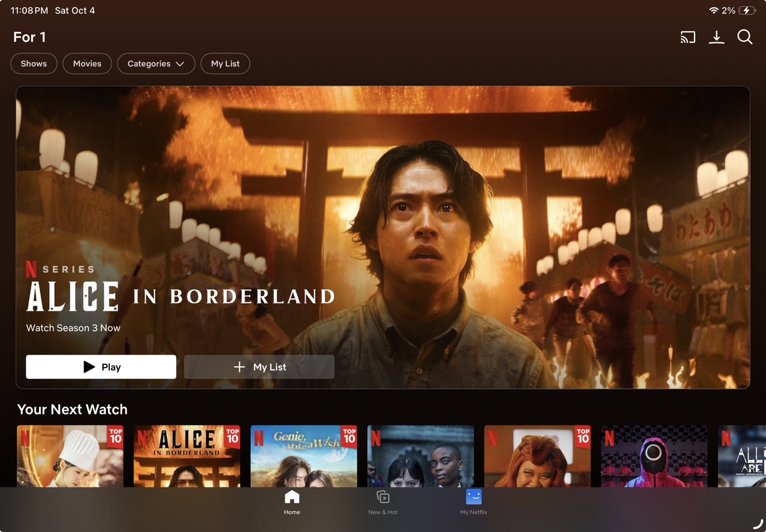
Task: Click the Watch Season 3 Now text
Action: click(73, 328)
